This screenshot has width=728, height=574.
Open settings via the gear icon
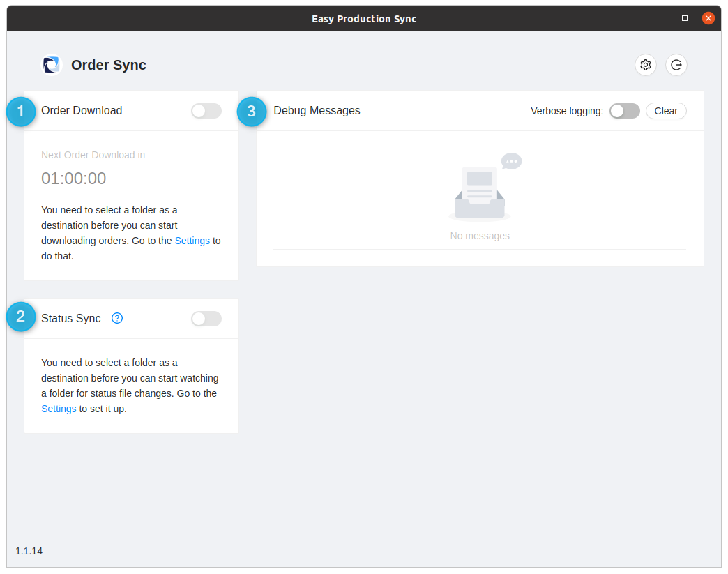tap(645, 65)
